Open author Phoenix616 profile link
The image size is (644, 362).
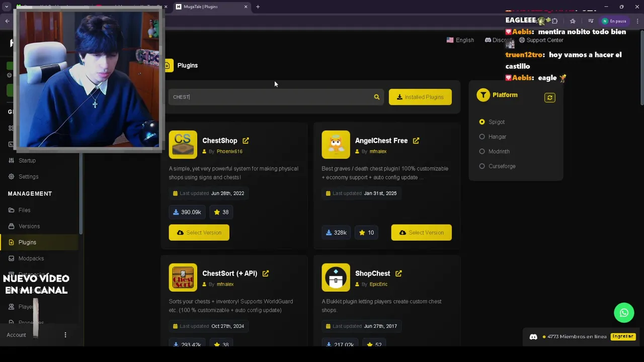(229, 151)
